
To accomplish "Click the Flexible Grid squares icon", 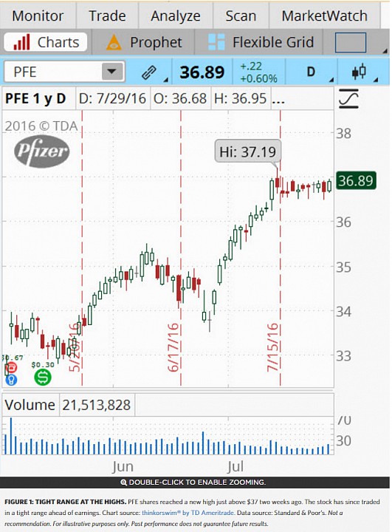I will click(x=216, y=42).
